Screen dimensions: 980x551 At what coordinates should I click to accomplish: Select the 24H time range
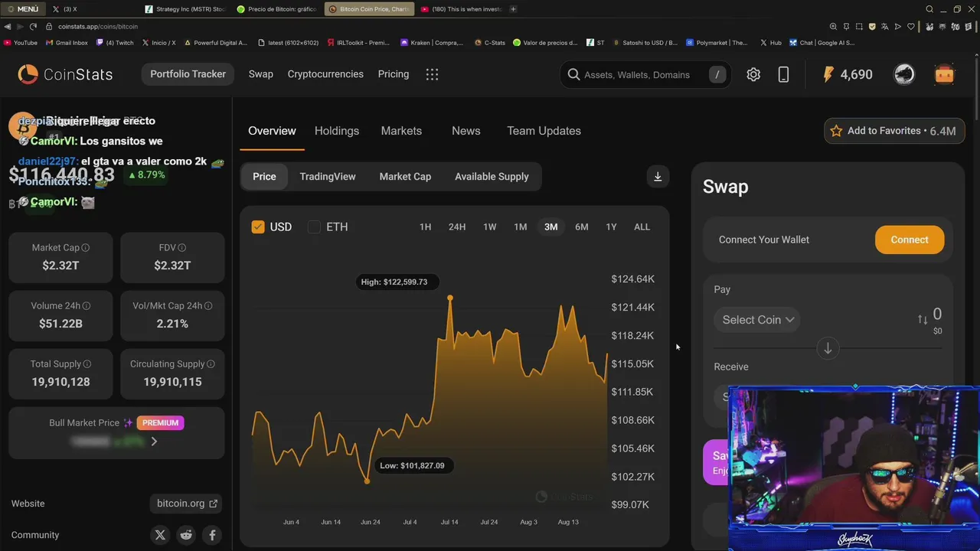(457, 227)
